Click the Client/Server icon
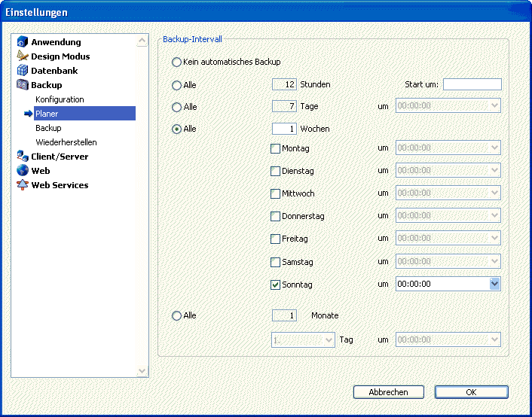Image resolution: width=532 pixels, height=417 pixels. pyautogui.click(x=23, y=157)
